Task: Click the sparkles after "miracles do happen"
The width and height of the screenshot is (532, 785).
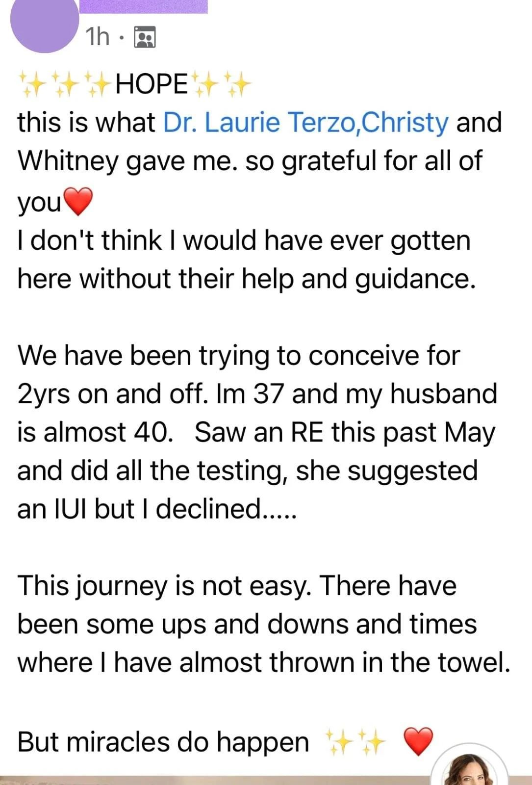Action: 355,741
